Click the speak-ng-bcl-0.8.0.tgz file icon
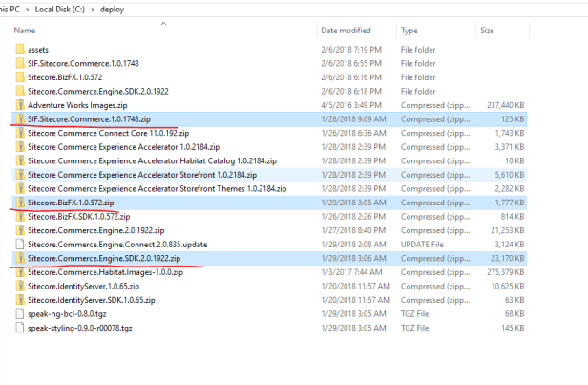Screen dimensions: 588x385 [x=20, y=313]
